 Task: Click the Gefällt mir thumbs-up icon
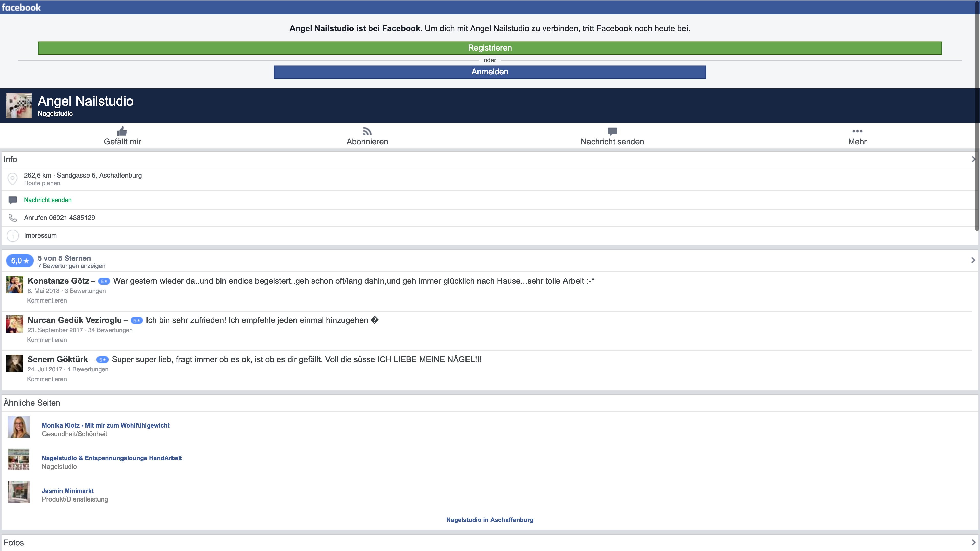[x=122, y=131]
